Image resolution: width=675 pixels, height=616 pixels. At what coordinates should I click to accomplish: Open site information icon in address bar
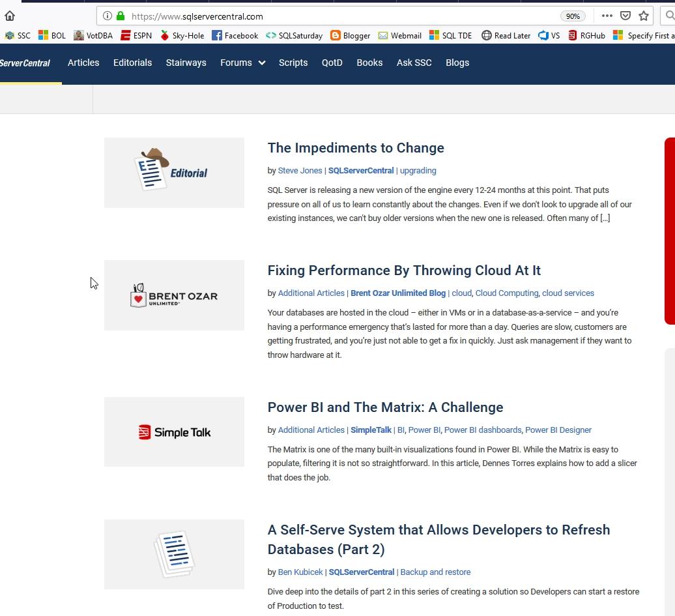[x=108, y=16]
